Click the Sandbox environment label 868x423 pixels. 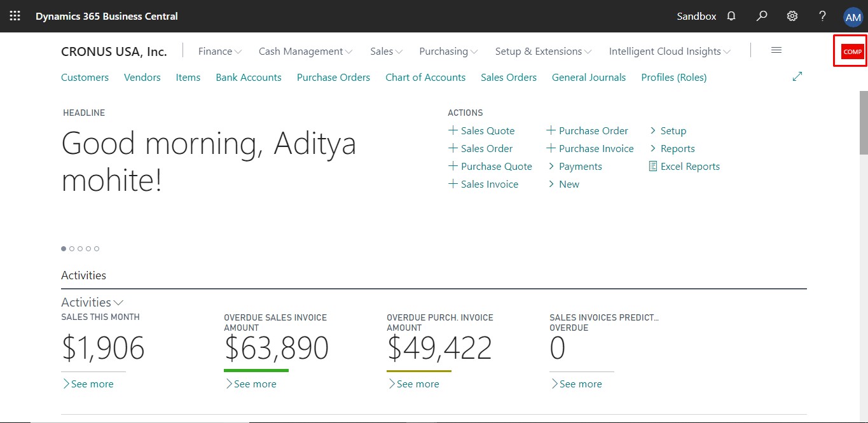click(x=696, y=16)
